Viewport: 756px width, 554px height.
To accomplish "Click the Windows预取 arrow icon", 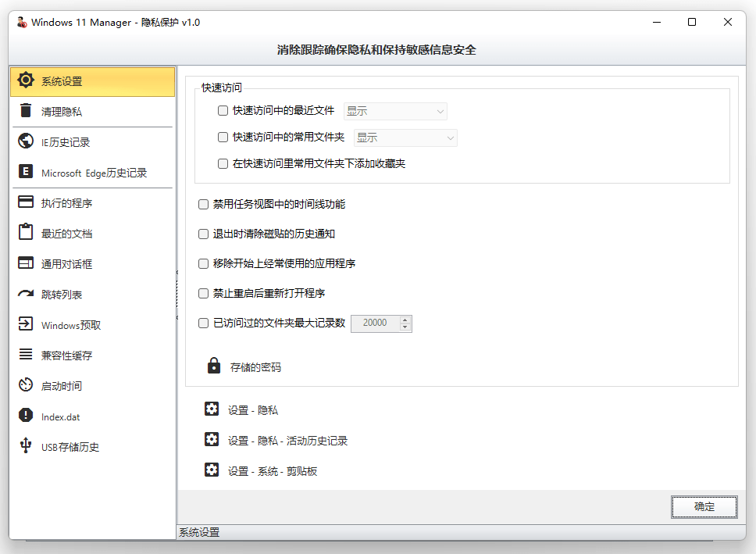I will 27,324.
